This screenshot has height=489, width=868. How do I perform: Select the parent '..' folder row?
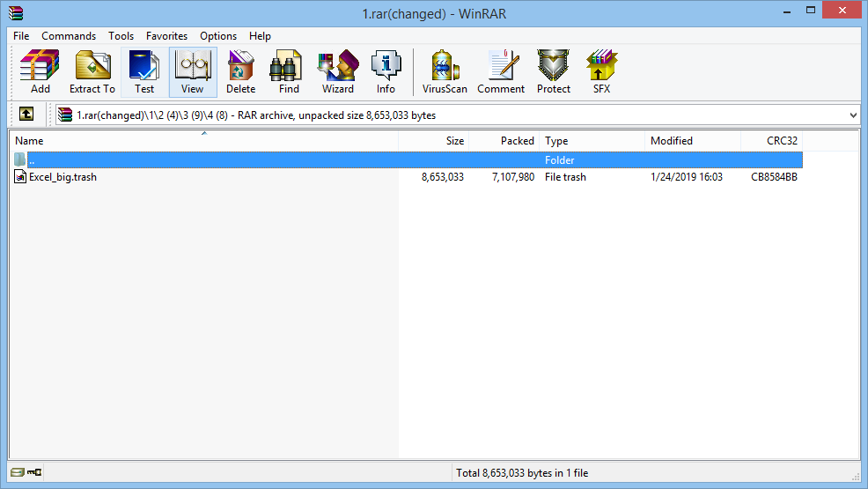408,160
